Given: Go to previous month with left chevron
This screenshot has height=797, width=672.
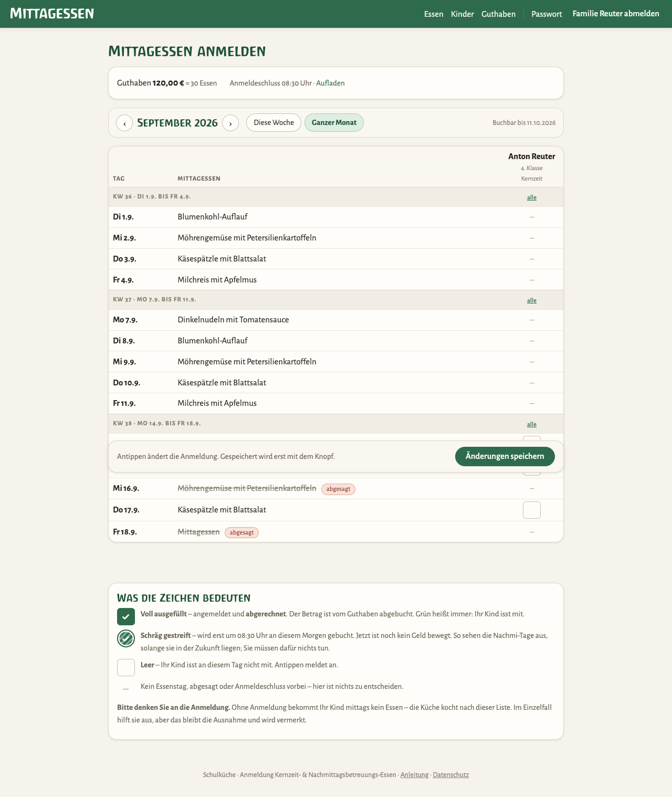Looking at the screenshot, I should 124,123.
